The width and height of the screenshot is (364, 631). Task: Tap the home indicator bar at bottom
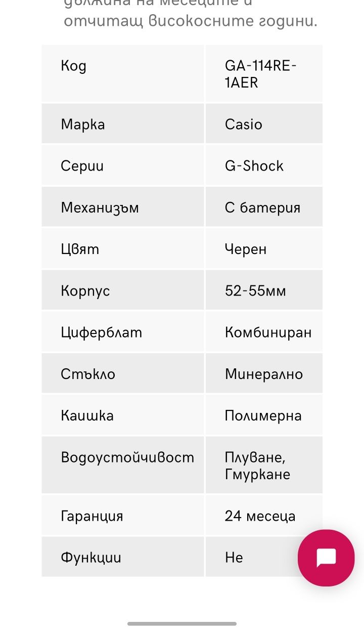[x=182, y=623]
